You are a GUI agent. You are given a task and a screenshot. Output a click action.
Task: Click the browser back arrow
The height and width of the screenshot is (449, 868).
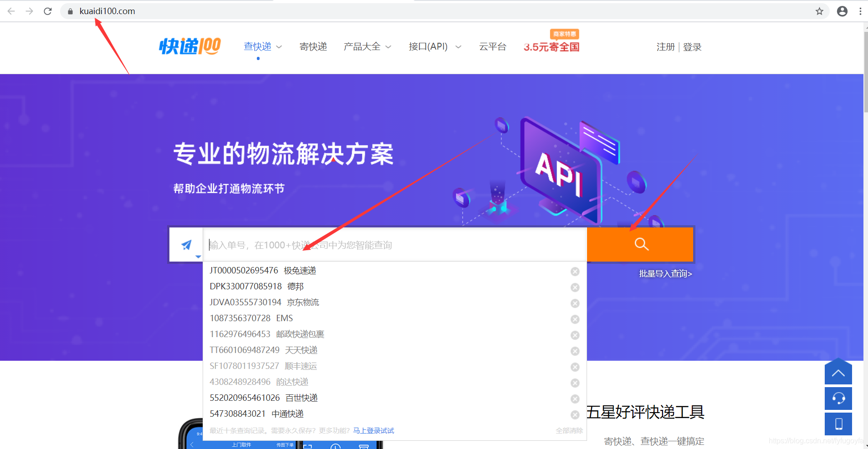11,11
